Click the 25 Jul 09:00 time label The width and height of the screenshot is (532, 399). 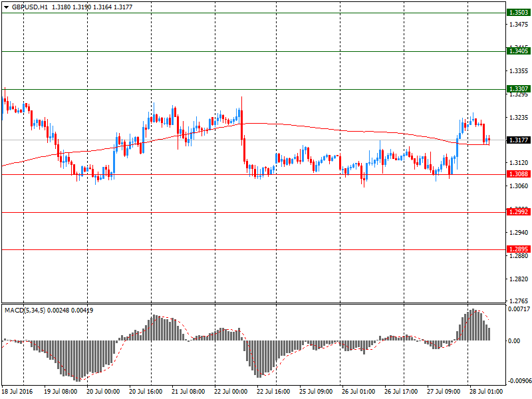point(316,392)
